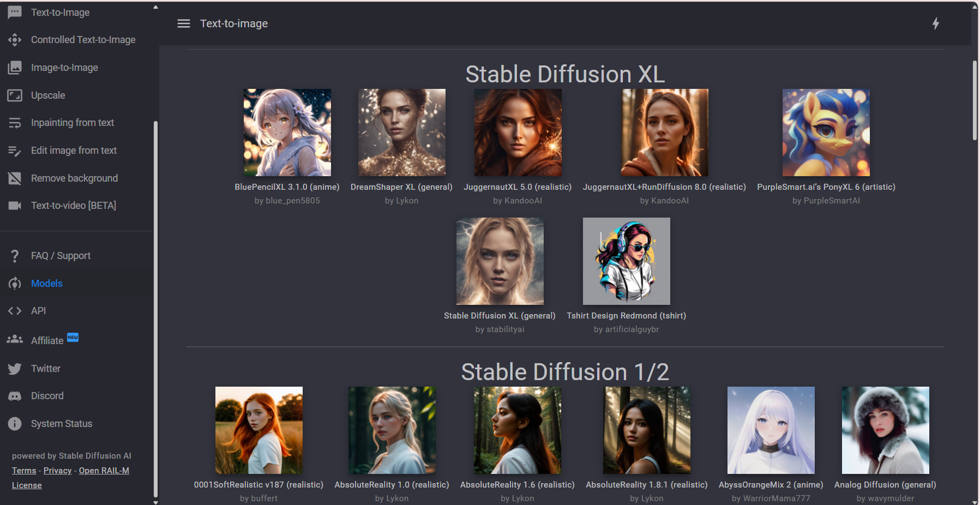Click the Edit image from text icon
This screenshot has width=980, height=505.
[15, 151]
